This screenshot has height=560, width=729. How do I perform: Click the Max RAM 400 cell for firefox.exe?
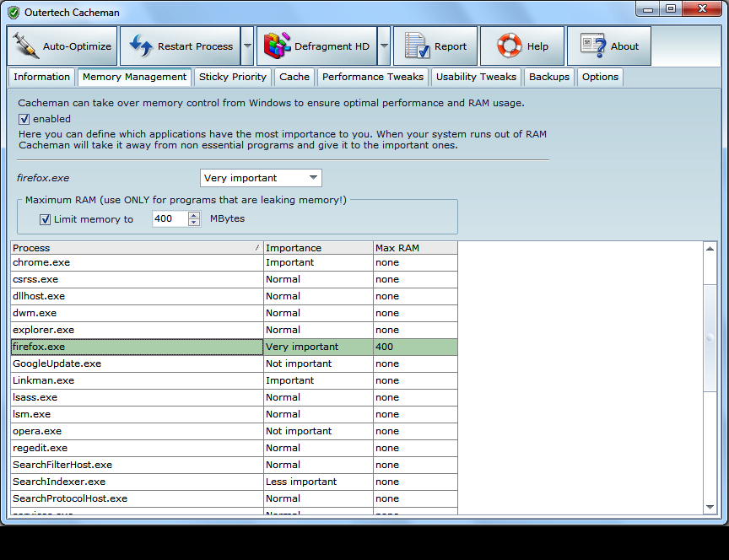[x=416, y=347]
